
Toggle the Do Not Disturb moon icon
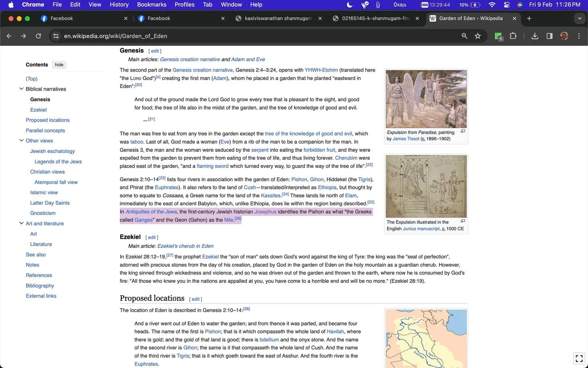click(350, 5)
